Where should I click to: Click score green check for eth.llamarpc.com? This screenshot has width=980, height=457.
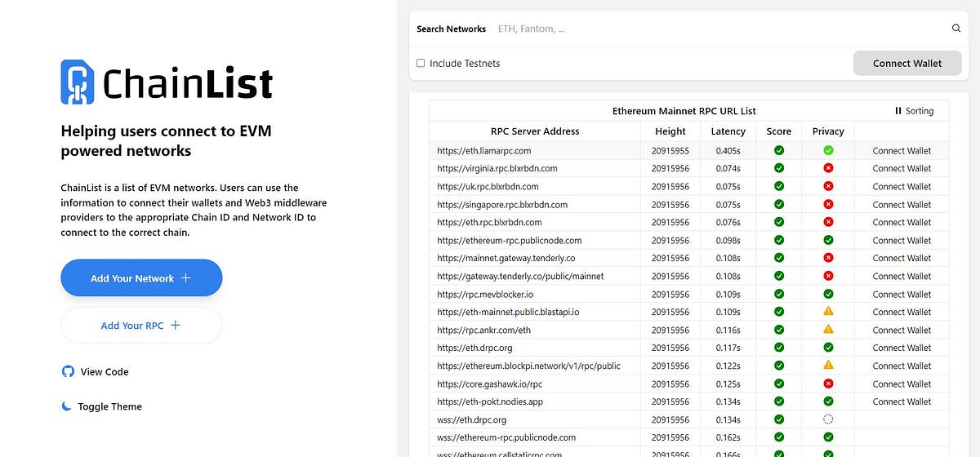[779, 150]
